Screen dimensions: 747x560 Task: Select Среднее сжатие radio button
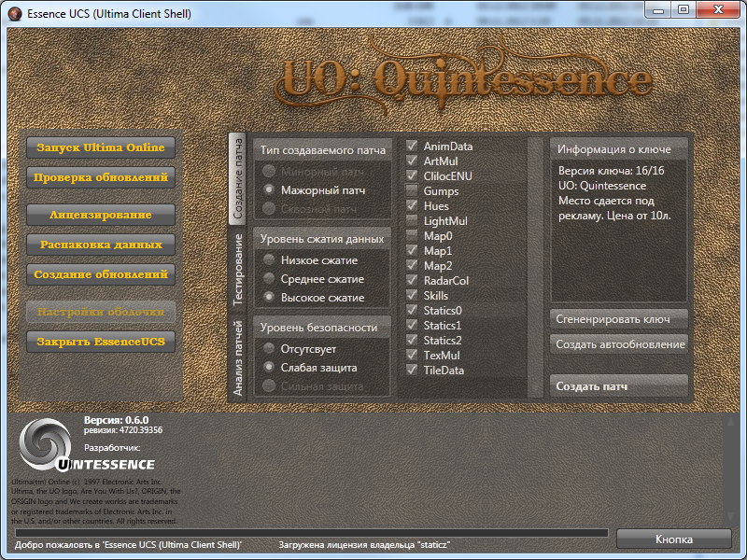coord(270,279)
